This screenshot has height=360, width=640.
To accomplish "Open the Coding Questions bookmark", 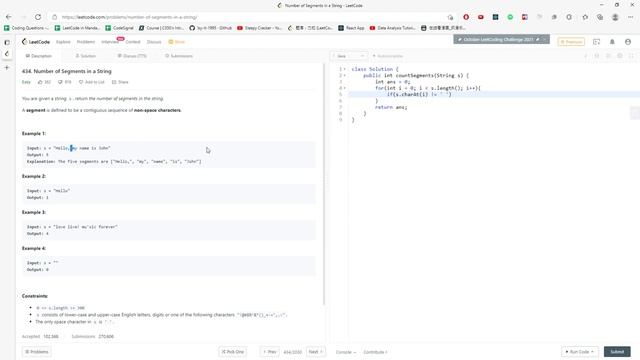I will (x=26, y=28).
